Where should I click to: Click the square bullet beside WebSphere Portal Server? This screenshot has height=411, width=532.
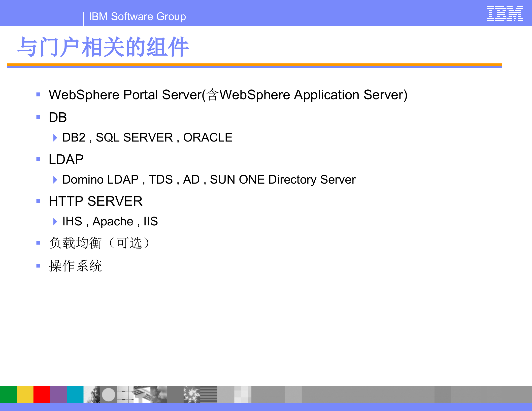pos(38,94)
